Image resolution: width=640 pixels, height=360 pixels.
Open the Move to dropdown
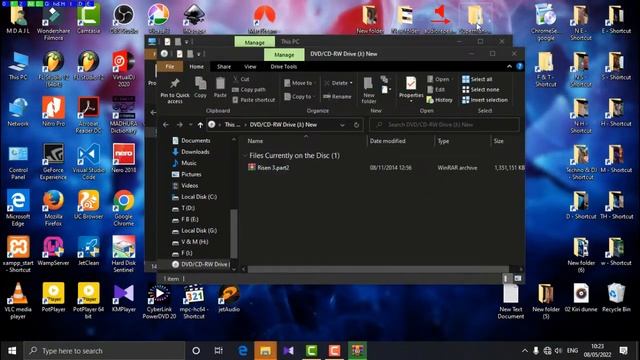click(x=299, y=83)
